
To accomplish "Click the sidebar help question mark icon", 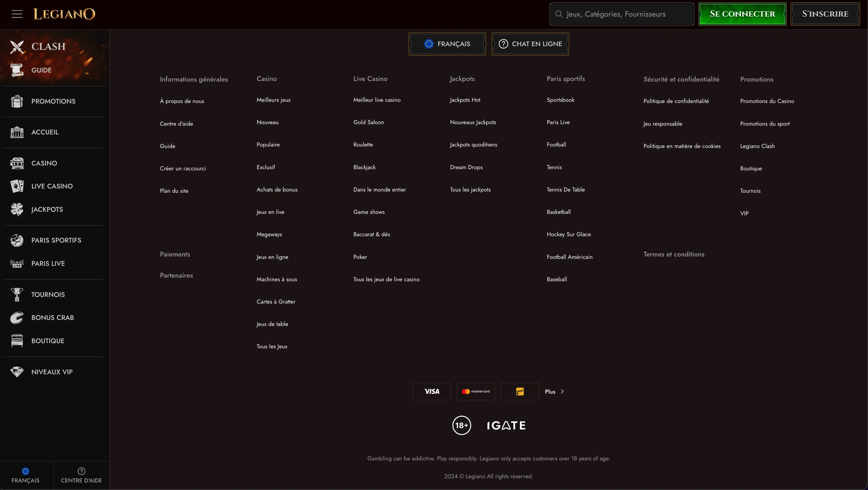I will [82, 471].
